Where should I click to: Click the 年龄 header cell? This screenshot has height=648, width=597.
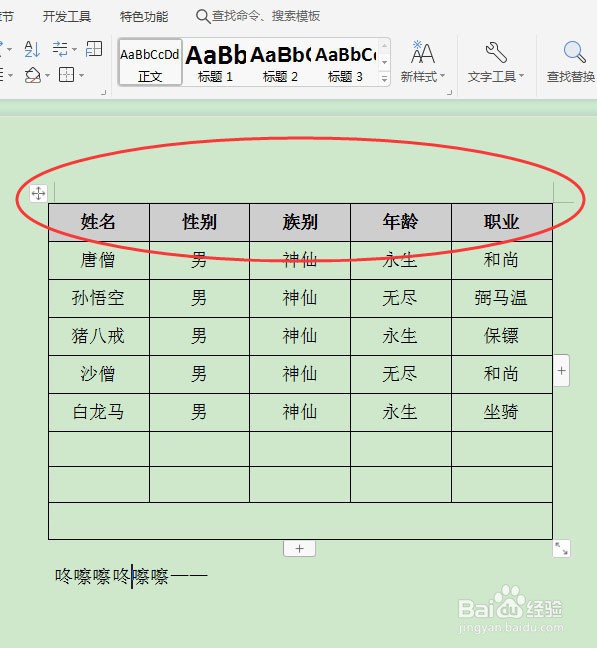[401, 222]
